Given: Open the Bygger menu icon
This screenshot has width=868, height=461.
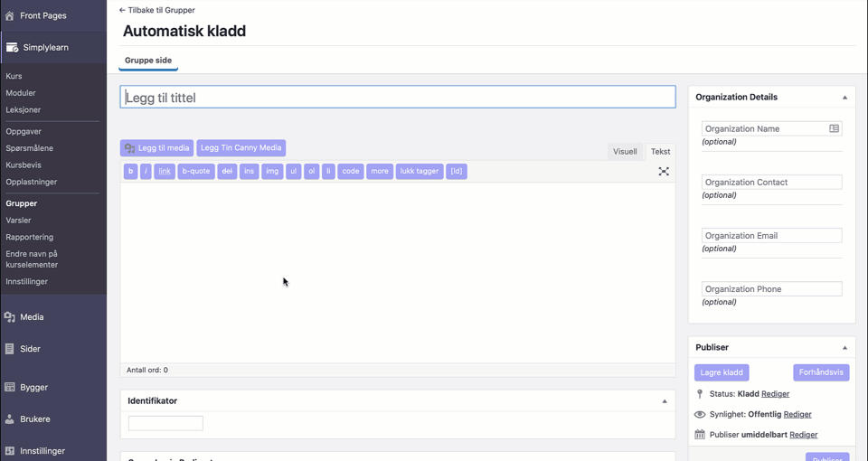Looking at the screenshot, I should pos(10,388).
